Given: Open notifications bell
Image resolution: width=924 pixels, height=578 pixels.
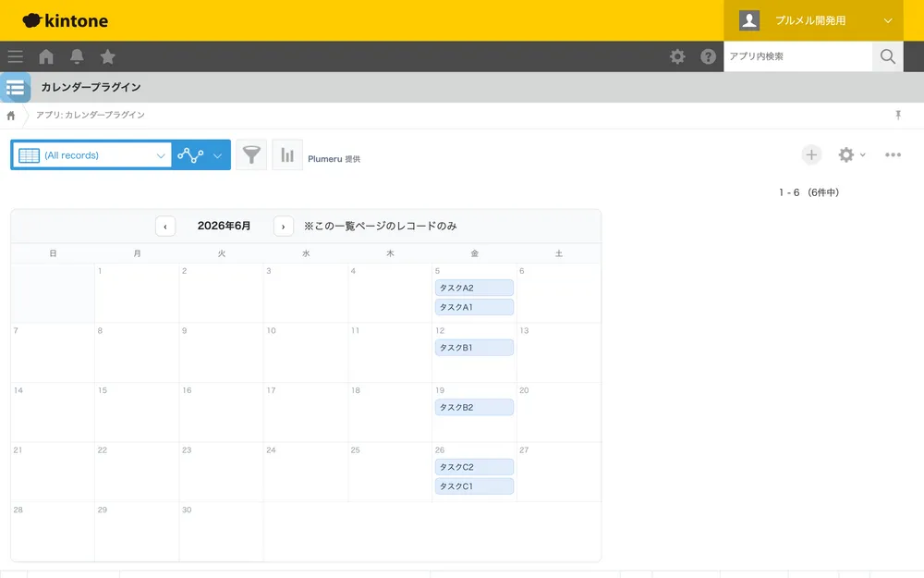Looking at the screenshot, I should click(77, 56).
